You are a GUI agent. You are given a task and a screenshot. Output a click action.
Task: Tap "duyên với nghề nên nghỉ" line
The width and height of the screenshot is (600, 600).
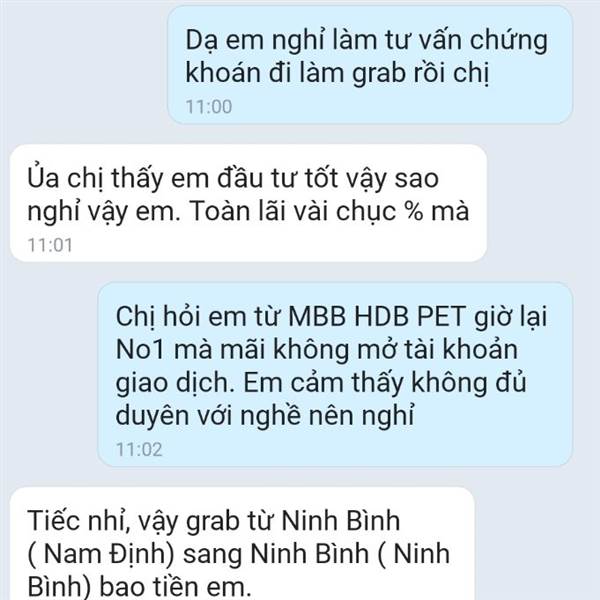click(x=265, y=416)
